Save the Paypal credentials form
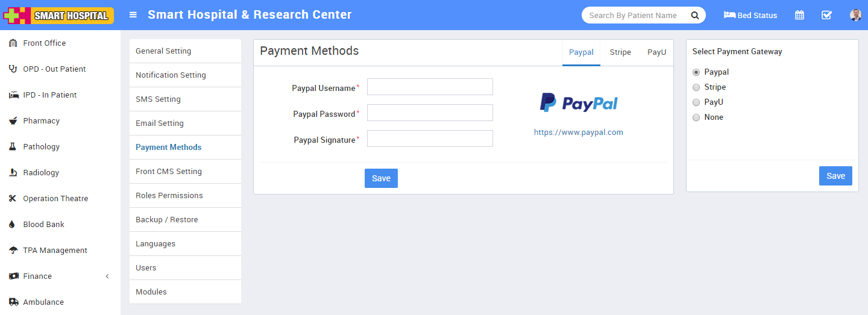 tap(381, 178)
